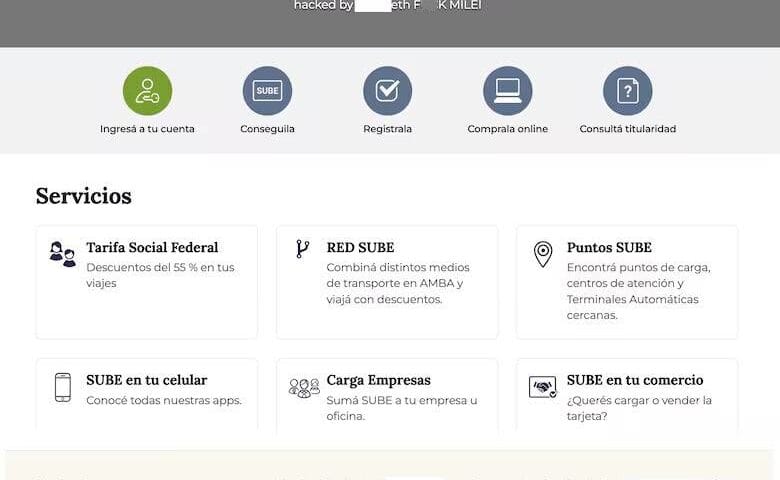Click the Puntos SUBE map pin icon

point(542,254)
